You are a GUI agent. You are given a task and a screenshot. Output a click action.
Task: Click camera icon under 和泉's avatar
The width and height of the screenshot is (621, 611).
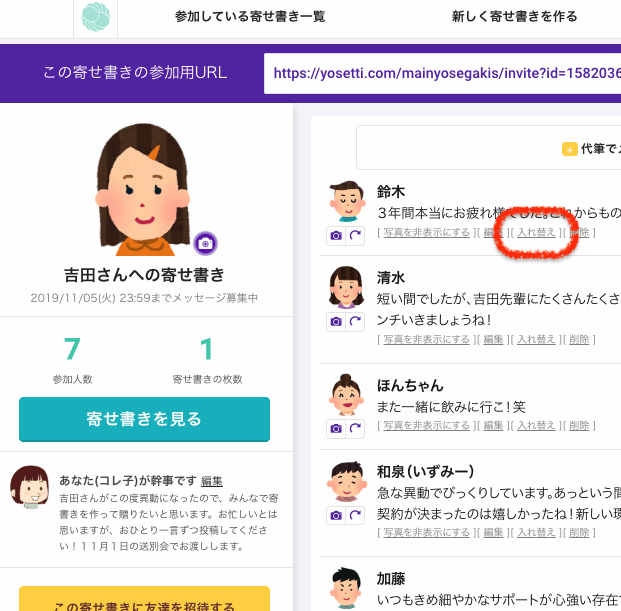pyautogui.click(x=336, y=516)
